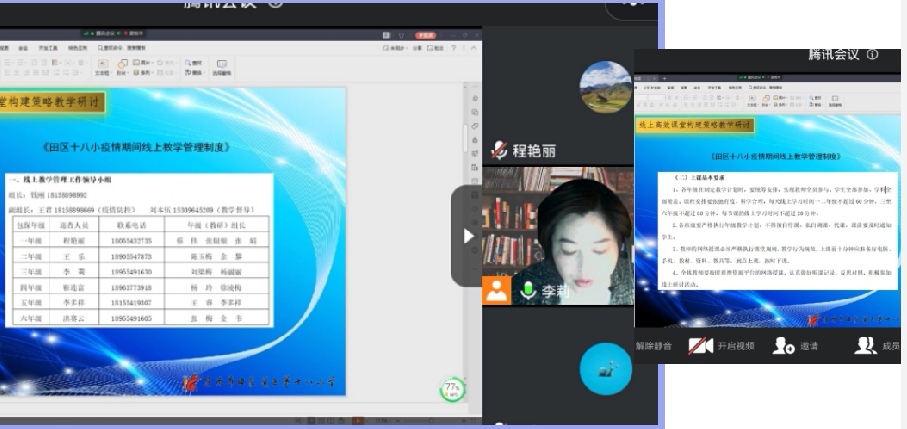This screenshot has height=429, width=907.
Task: Click the blue round avatar at the bottom
Action: pyautogui.click(x=605, y=368)
